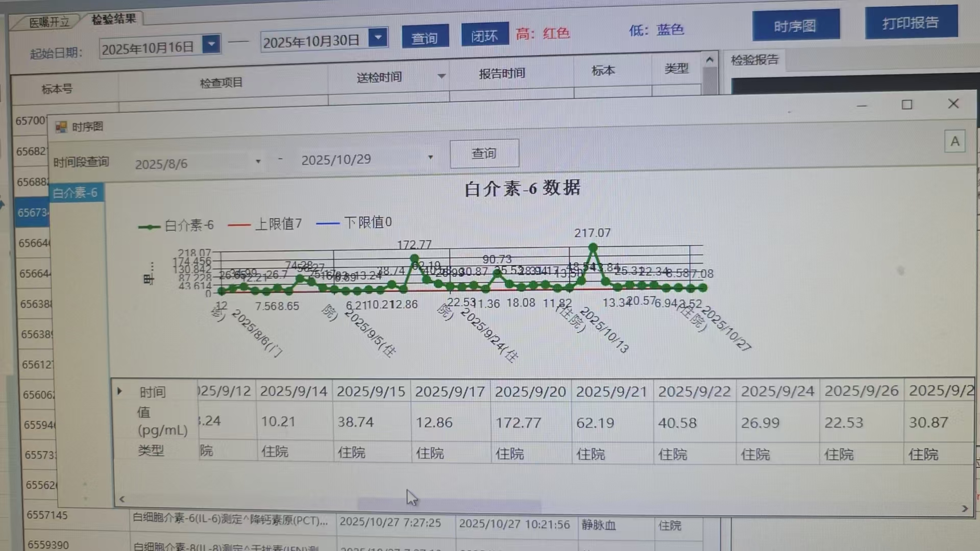Open the 送检时间 column filter arrow
980x551 pixels.
click(x=442, y=76)
